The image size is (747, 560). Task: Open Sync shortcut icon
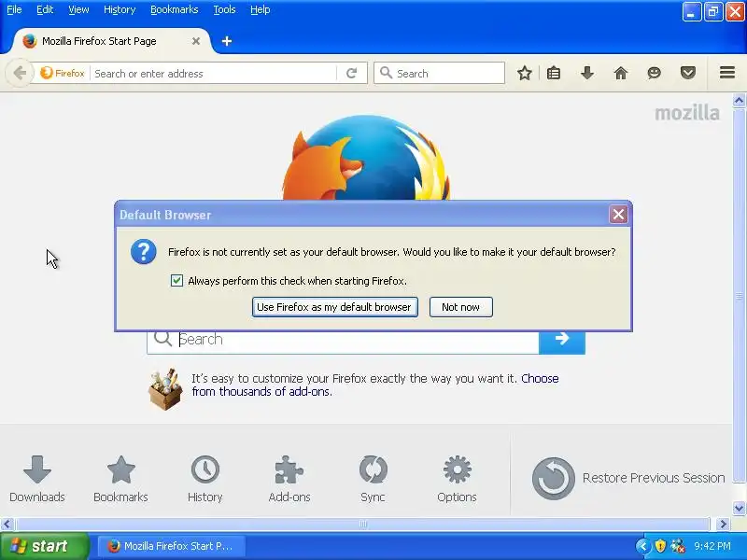(x=373, y=479)
